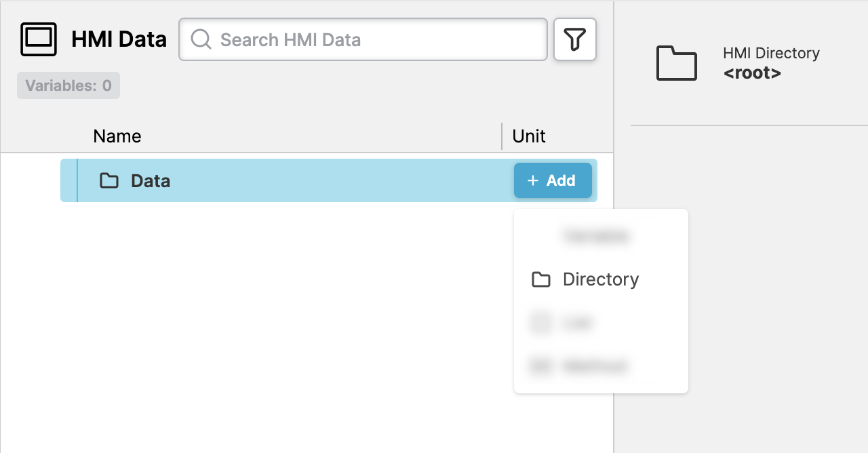
Task: Click the HMI Data monitor icon
Action: (39, 39)
